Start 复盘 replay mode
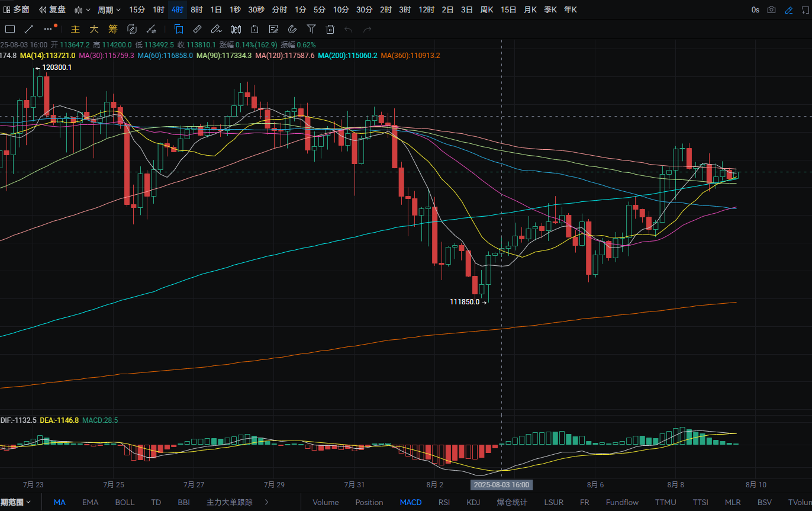 [x=52, y=9]
